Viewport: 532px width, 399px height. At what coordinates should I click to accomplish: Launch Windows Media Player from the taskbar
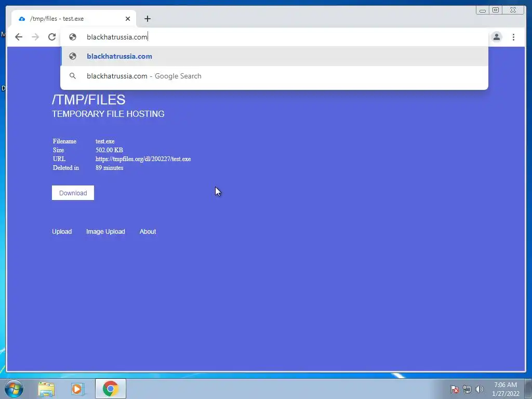pyautogui.click(x=78, y=389)
